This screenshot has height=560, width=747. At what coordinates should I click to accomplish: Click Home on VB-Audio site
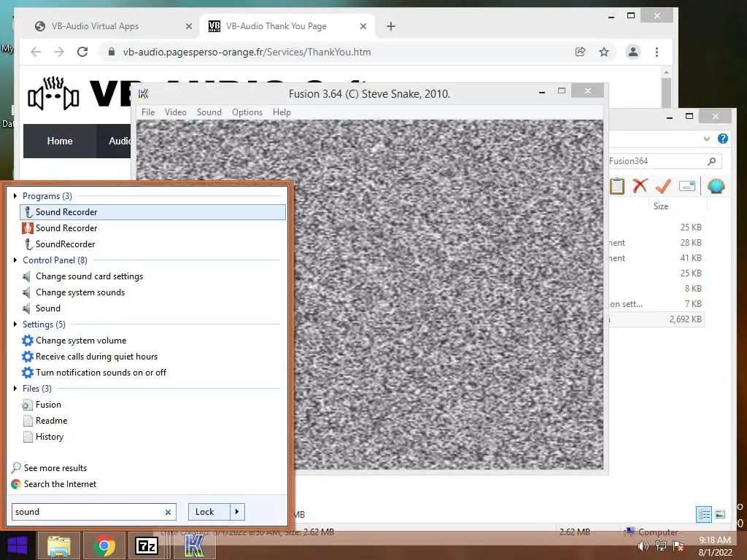[x=60, y=141]
